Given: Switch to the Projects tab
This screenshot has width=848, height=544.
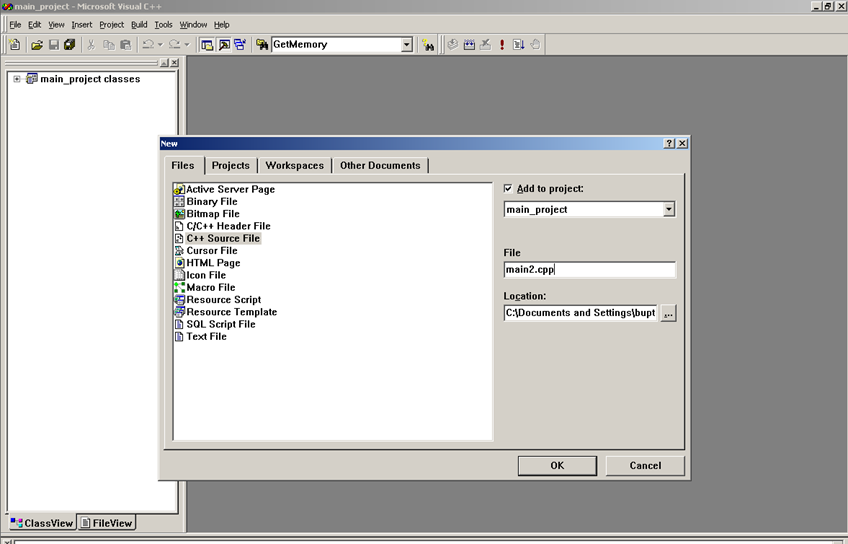Looking at the screenshot, I should [231, 166].
